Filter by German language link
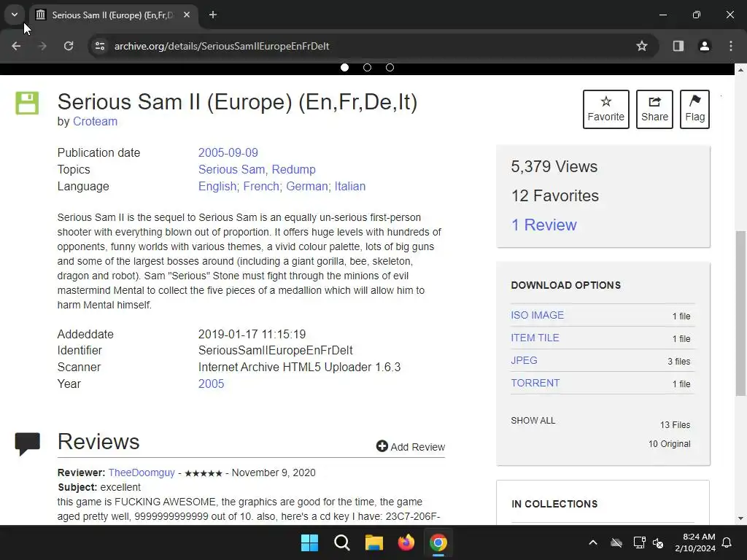747x560 pixels. pyautogui.click(x=307, y=186)
